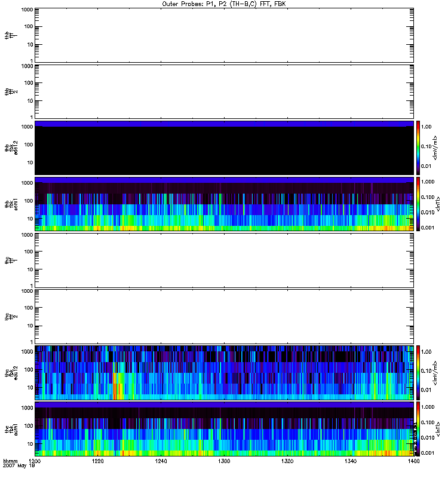This screenshot has width=448, height=478.
Task: Click the color bar beside thb scm1 panel
Action: [x=419, y=204]
